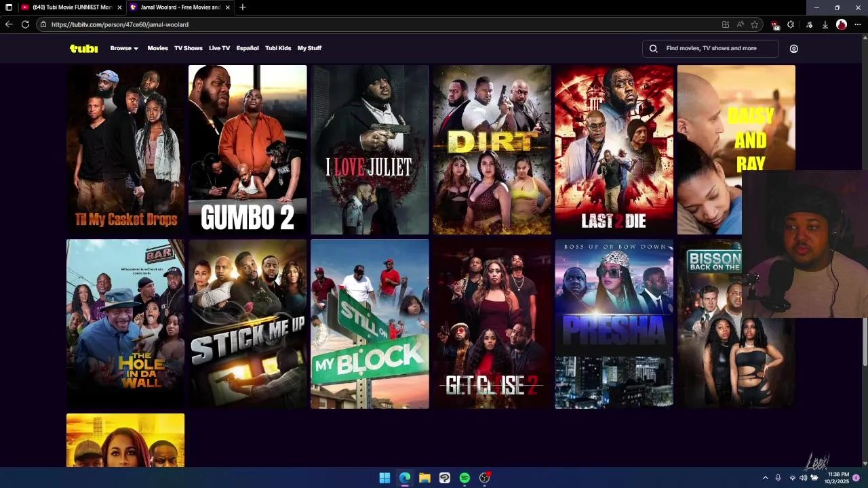Open a new browser tab with plus icon

(x=243, y=7)
